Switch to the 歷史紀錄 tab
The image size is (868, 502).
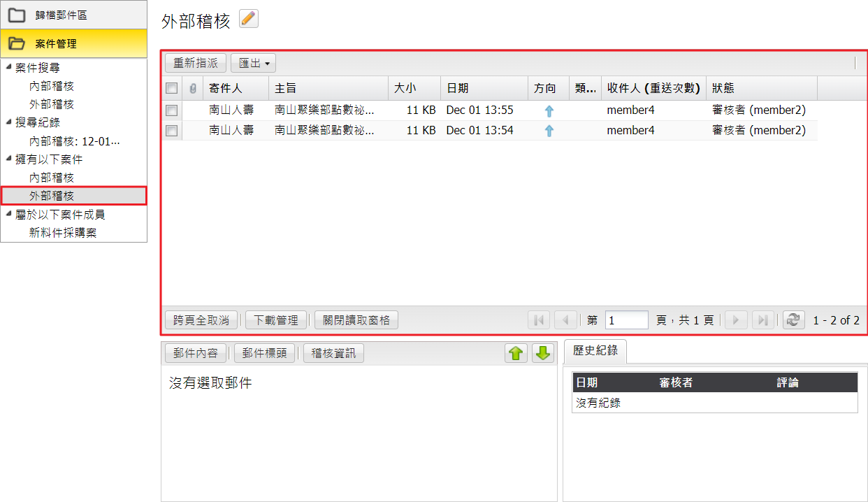pos(595,351)
